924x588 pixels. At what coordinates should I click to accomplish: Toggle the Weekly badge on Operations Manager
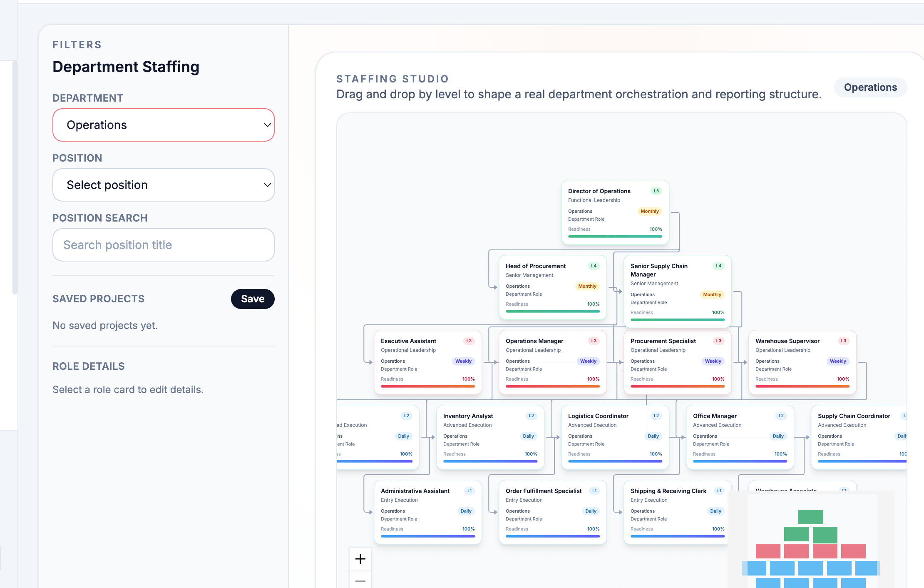(588, 361)
